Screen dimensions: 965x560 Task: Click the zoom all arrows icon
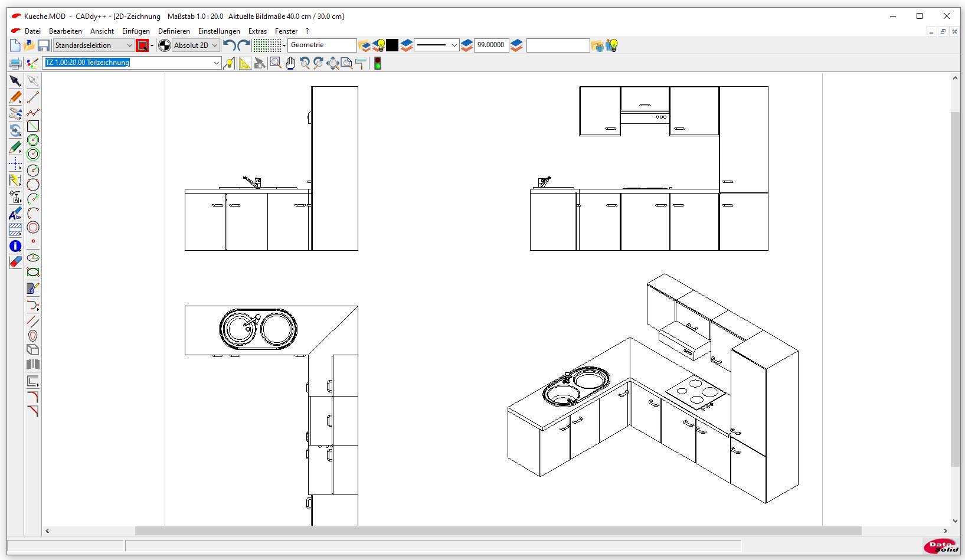333,63
